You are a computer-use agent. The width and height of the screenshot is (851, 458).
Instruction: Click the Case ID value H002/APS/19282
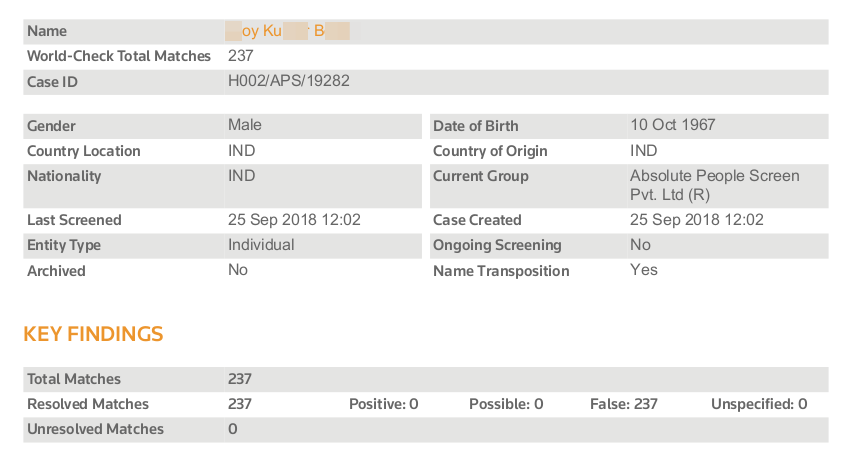pyautogui.click(x=288, y=81)
